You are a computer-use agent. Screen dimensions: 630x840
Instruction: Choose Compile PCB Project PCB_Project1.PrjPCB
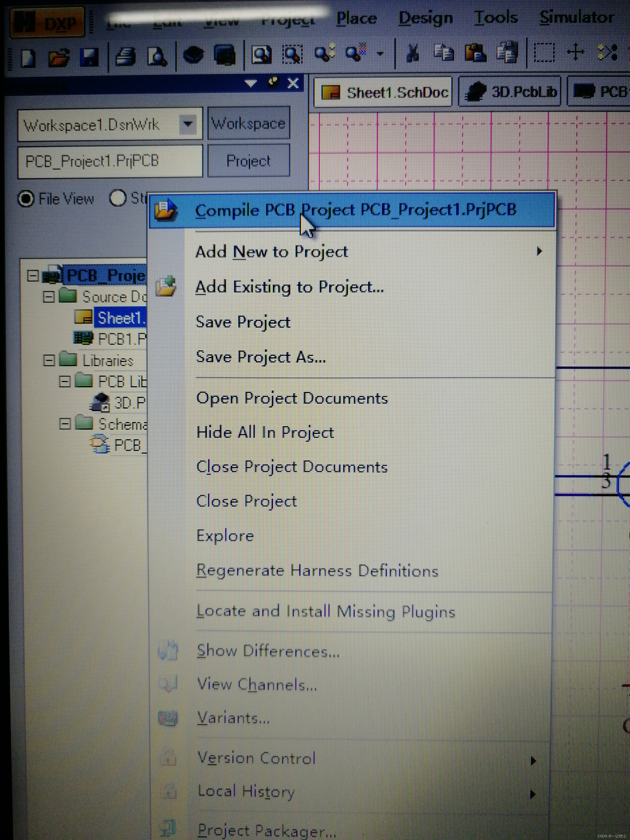(x=352, y=211)
